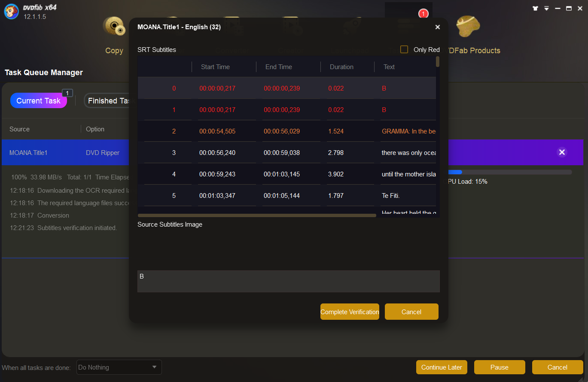Switch to the Finished Task tab

point(107,100)
